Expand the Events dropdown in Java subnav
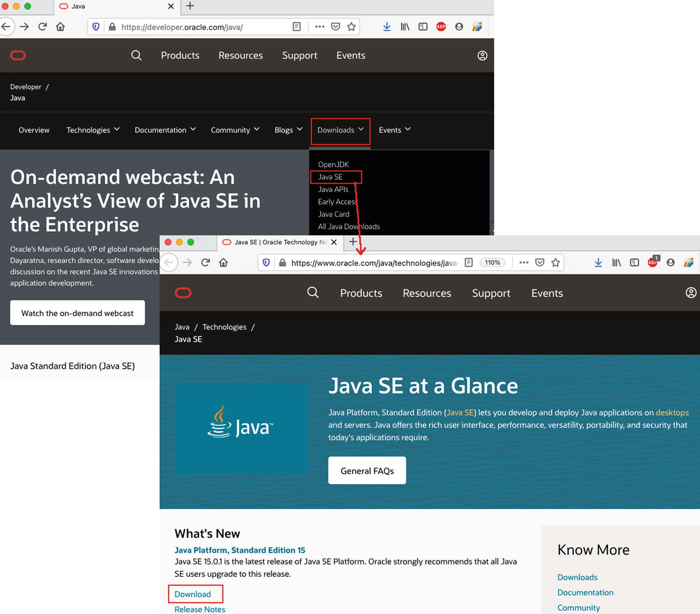The height and width of the screenshot is (614, 700). pos(395,130)
